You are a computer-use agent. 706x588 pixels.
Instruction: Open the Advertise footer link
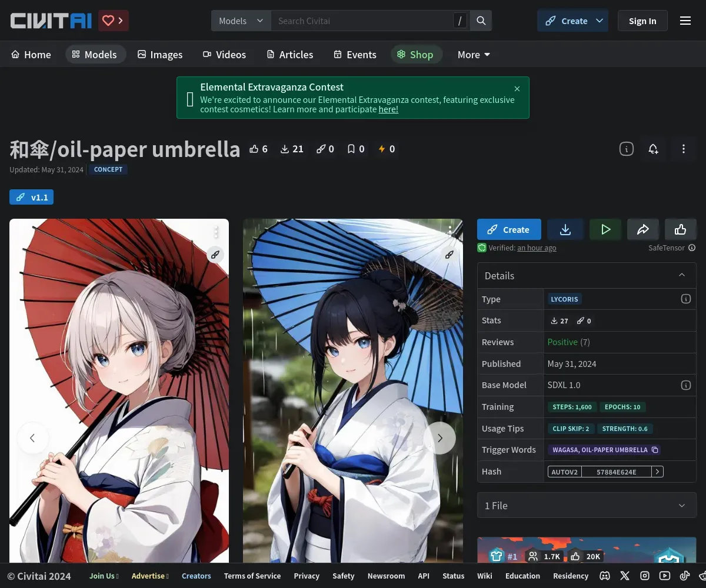pos(150,576)
